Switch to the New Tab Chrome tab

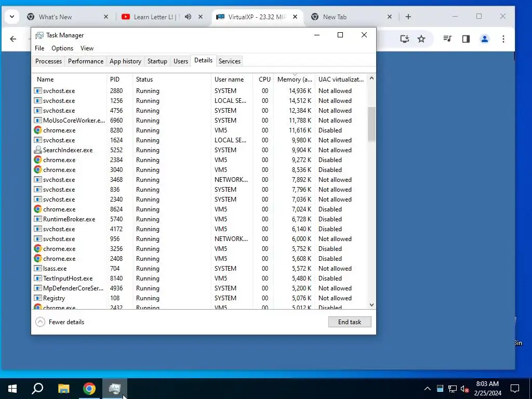pyautogui.click(x=352, y=17)
